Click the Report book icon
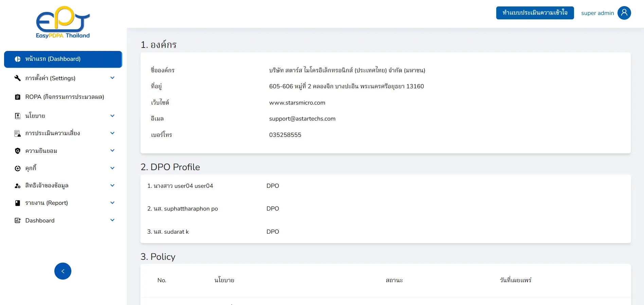Image resolution: width=644 pixels, height=305 pixels. 18,203
